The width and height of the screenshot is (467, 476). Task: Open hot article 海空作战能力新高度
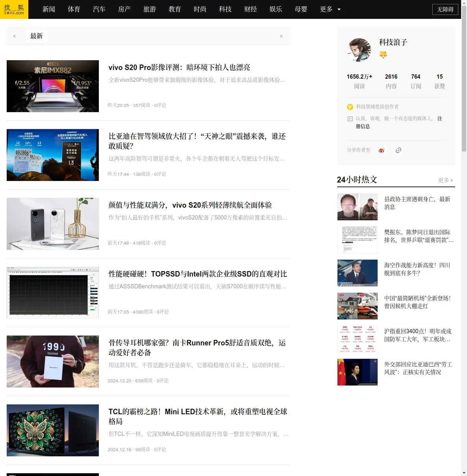(x=417, y=269)
